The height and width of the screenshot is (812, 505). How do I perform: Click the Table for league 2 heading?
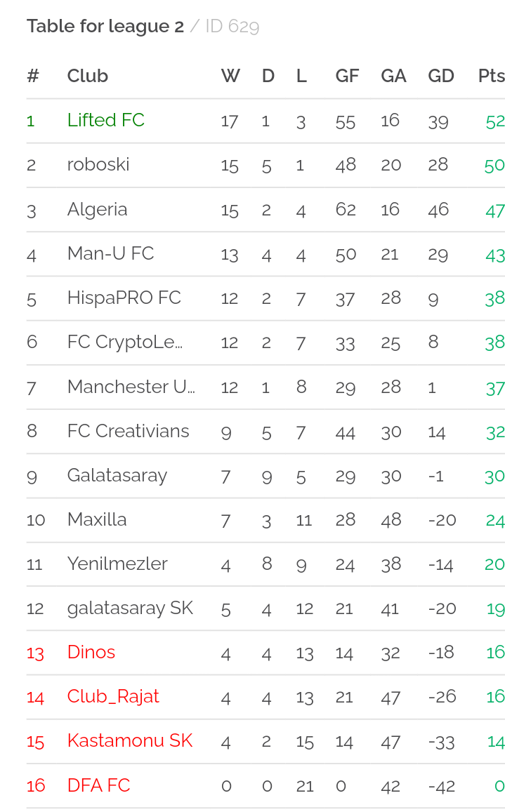[105, 26]
